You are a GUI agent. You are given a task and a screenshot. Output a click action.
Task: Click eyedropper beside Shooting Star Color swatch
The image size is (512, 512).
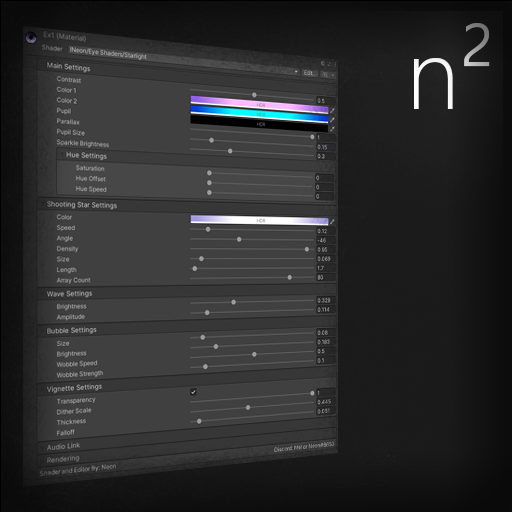point(332,221)
